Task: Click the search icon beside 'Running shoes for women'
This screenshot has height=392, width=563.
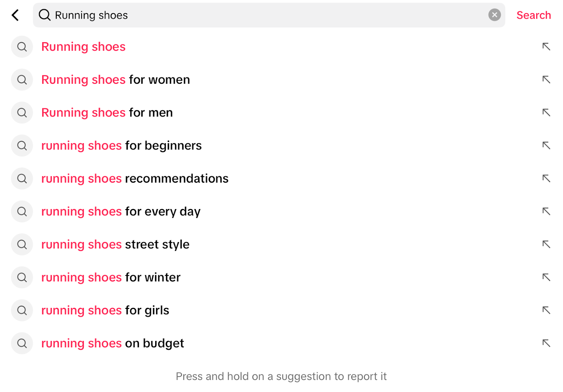Action: coord(22,80)
